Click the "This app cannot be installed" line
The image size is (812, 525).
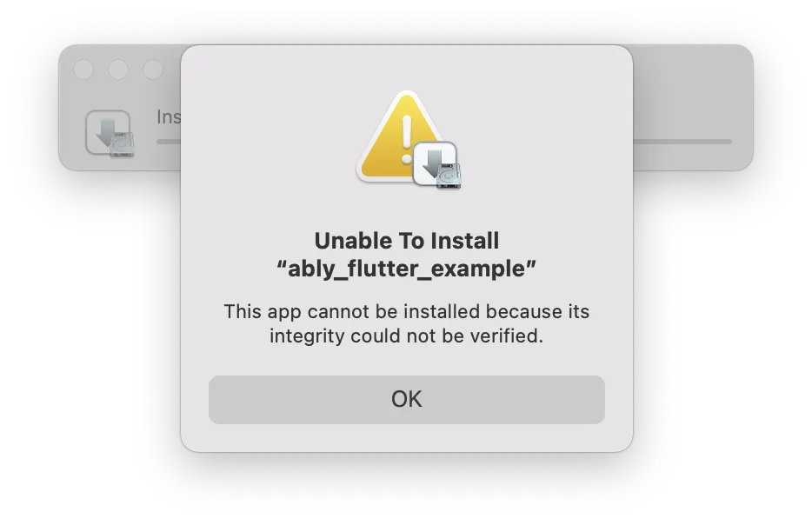tap(407, 312)
